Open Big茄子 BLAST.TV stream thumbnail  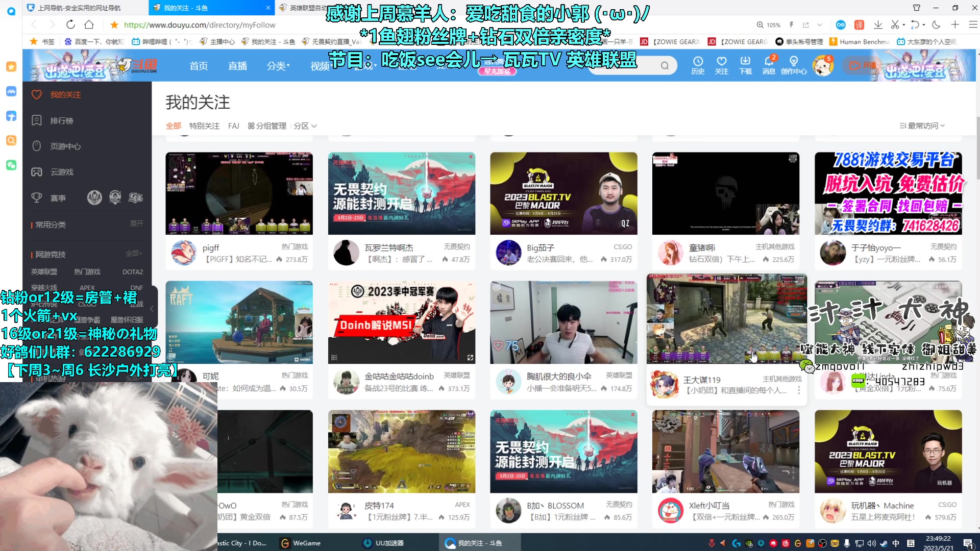[x=563, y=193]
